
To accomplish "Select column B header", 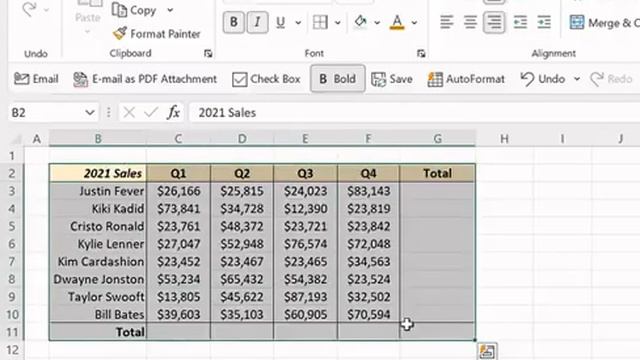I will click(x=98, y=139).
